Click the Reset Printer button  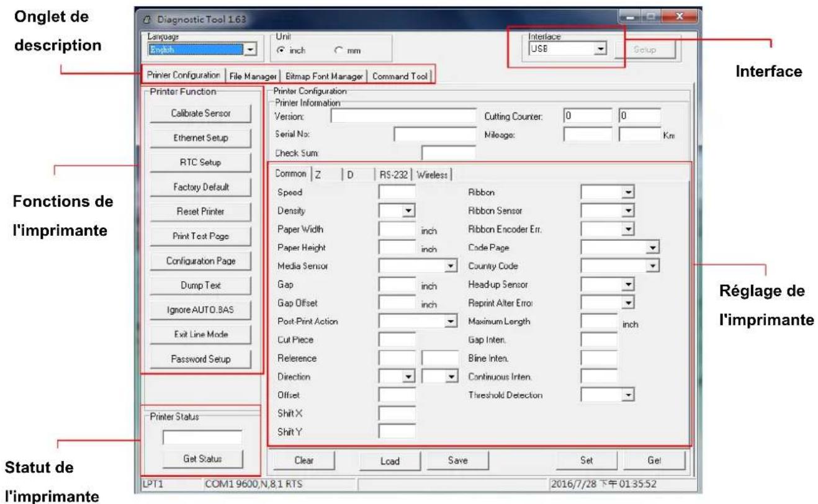click(200, 212)
